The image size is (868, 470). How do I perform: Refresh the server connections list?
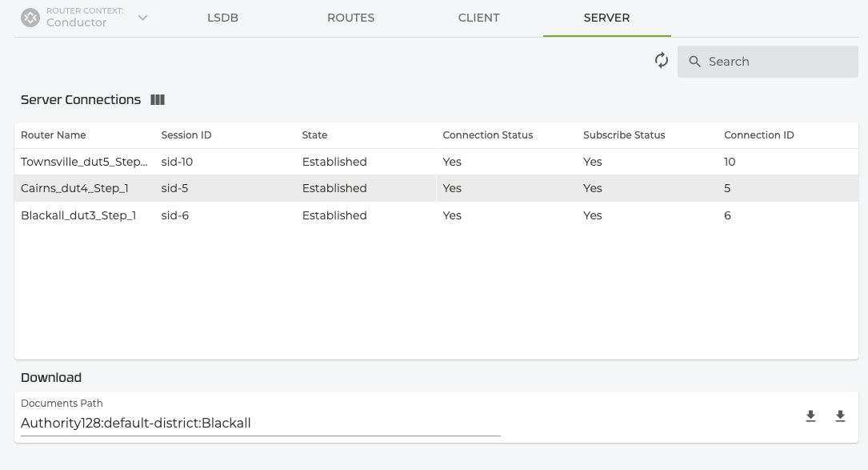(662, 61)
